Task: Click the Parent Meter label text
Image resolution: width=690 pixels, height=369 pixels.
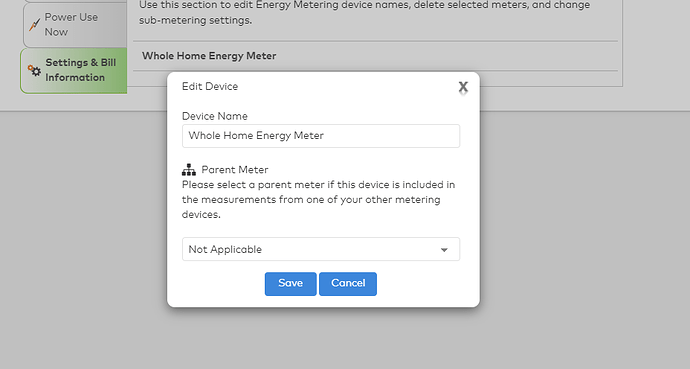Action: pos(235,170)
